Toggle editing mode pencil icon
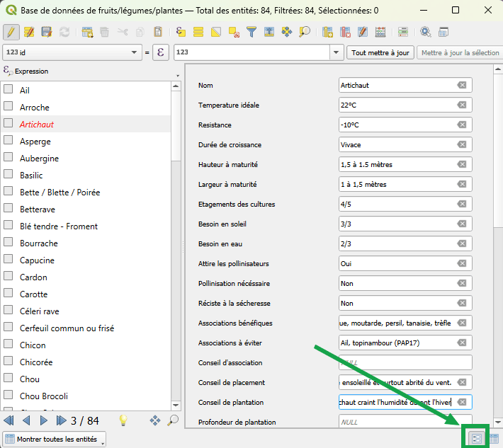The width and height of the screenshot is (503, 448). tap(11, 32)
